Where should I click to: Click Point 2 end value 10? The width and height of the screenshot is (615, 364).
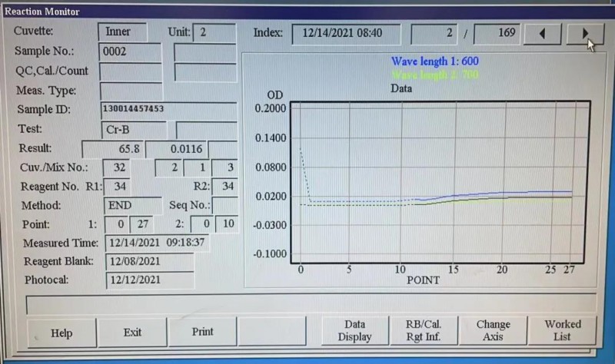tap(227, 224)
